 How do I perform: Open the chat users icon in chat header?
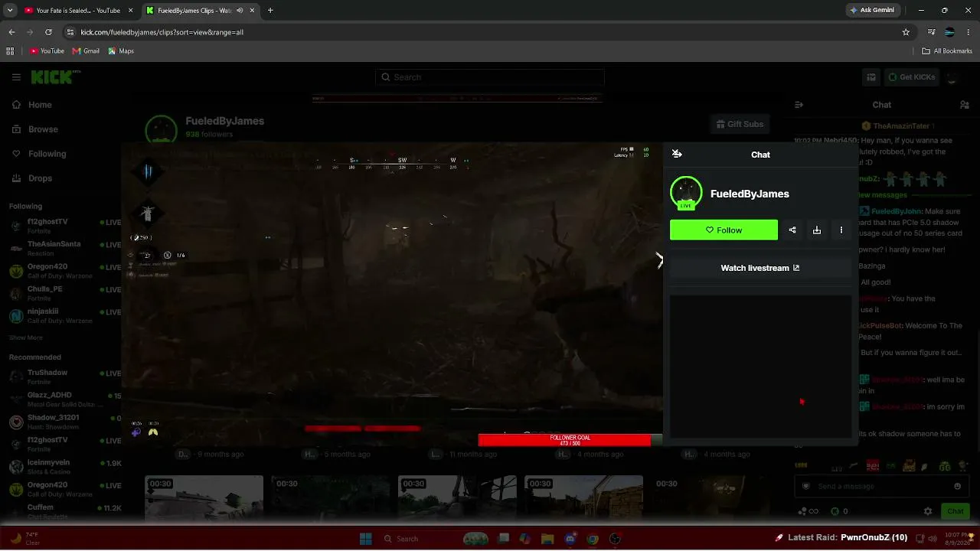[x=965, y=105]
